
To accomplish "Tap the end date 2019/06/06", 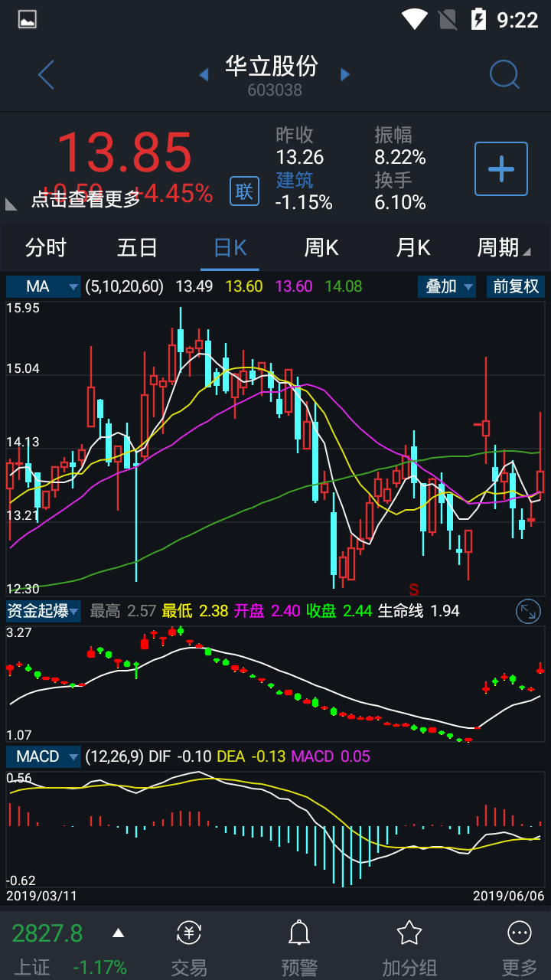I will tap(508, 895).
